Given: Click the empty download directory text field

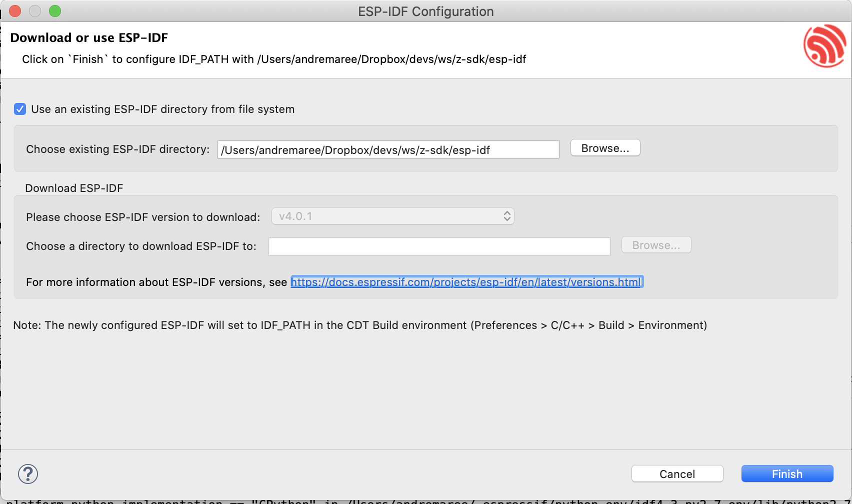Looking at the screenshot, I should coord(439,246).
